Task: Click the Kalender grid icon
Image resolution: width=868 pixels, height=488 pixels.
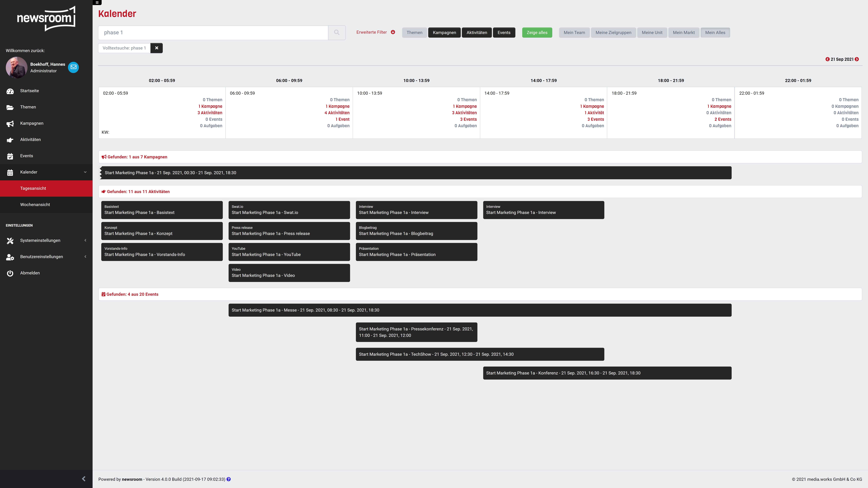Action: tap(10, 172)
